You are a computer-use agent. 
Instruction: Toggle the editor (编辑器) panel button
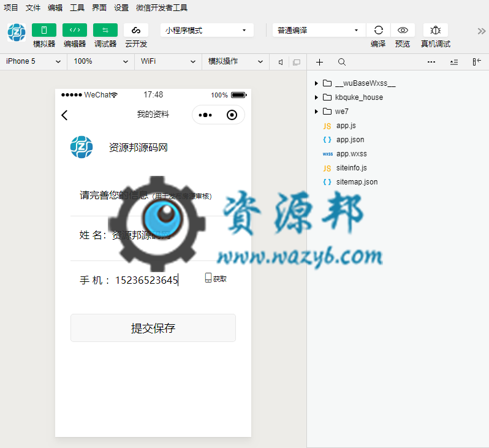tap(75, 30)
